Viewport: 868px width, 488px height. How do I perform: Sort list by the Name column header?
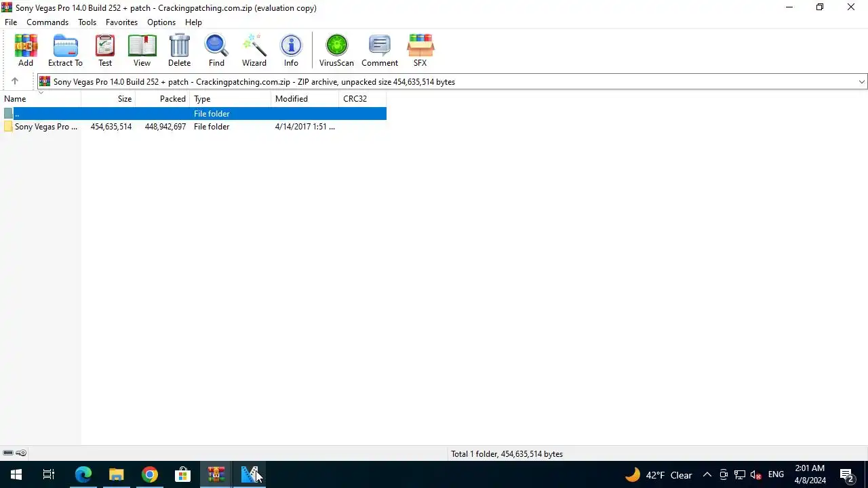point(41,99)
